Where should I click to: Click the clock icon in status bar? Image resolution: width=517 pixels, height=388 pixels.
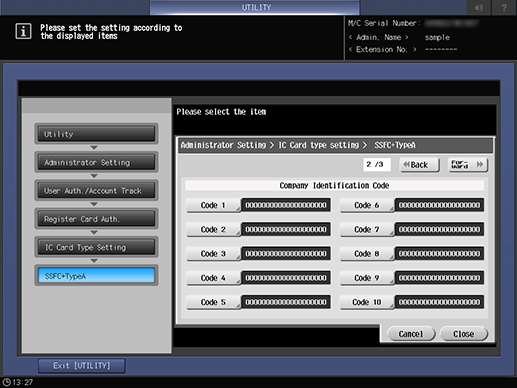(x=6, y=382)
